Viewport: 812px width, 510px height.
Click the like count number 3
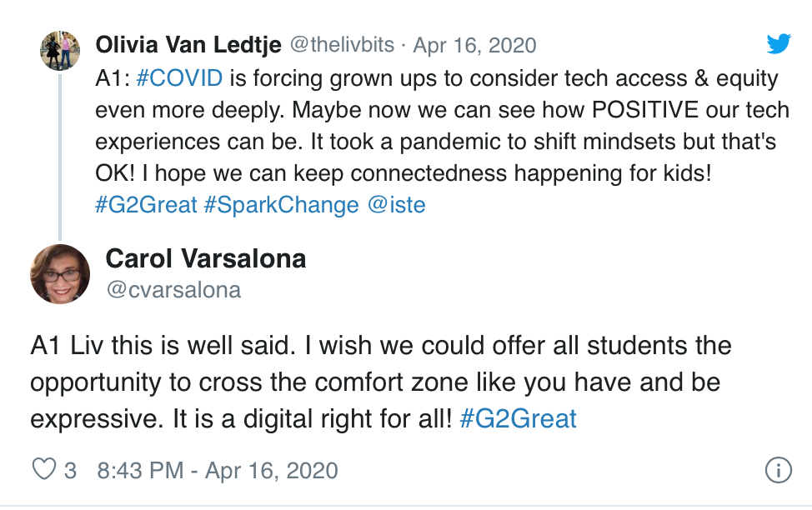tap(70, 470)
